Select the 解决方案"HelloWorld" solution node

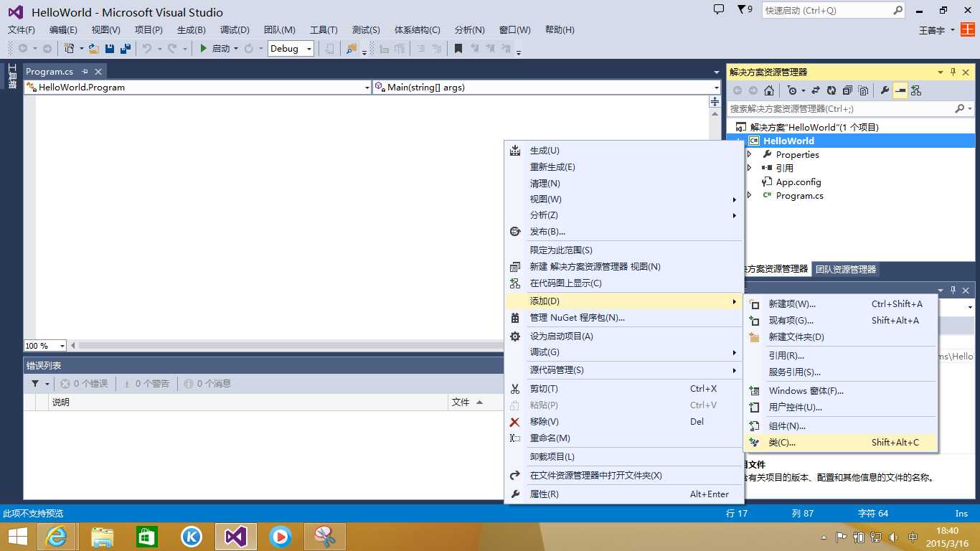814,127
